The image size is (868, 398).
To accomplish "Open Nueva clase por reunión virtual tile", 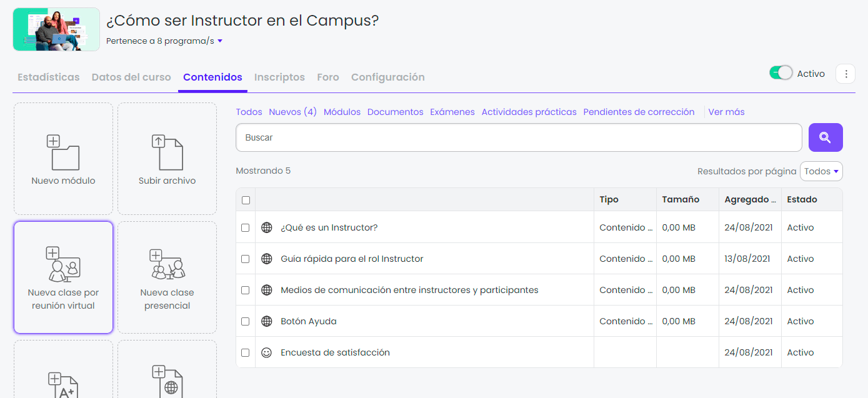I will point(63,277).
